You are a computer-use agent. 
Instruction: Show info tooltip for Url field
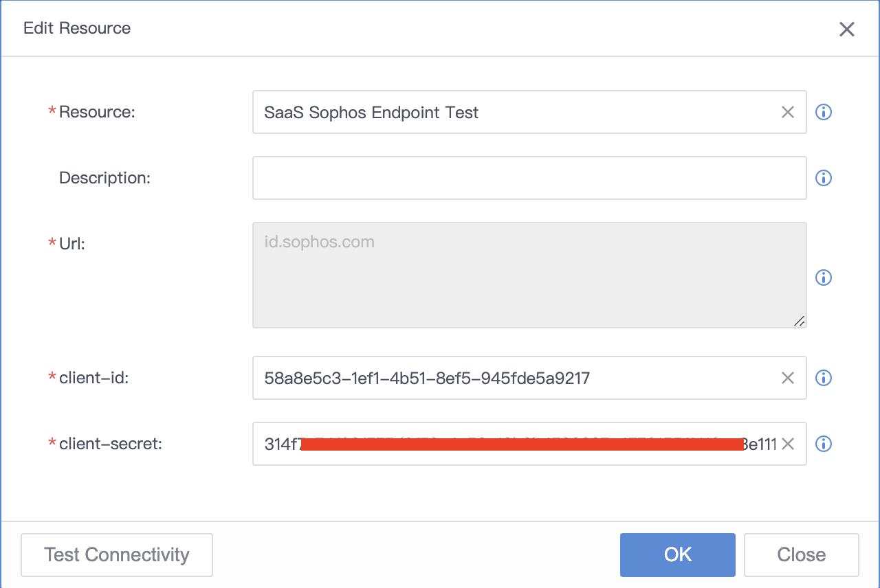pyautogui.click(x=824, y=278)
